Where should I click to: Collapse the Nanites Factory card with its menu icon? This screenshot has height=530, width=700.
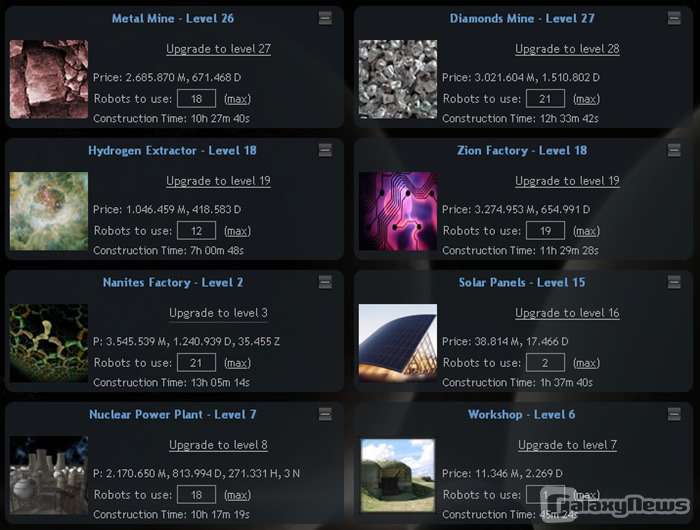click(x=325, y=282)
